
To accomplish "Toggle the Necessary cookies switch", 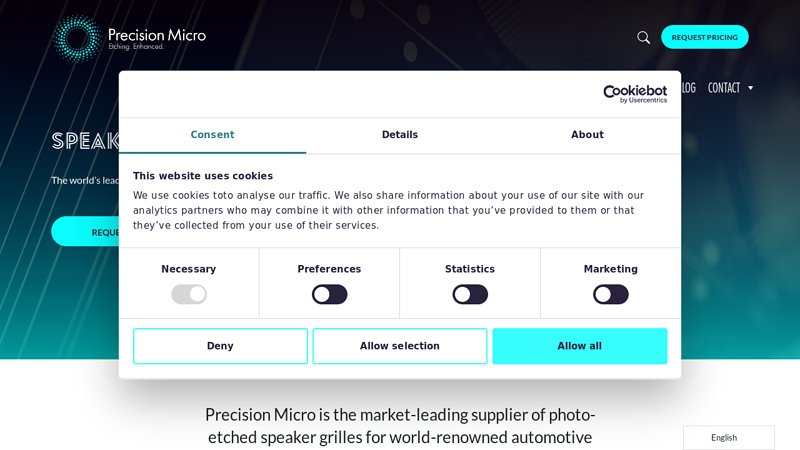I will point(189,294).
